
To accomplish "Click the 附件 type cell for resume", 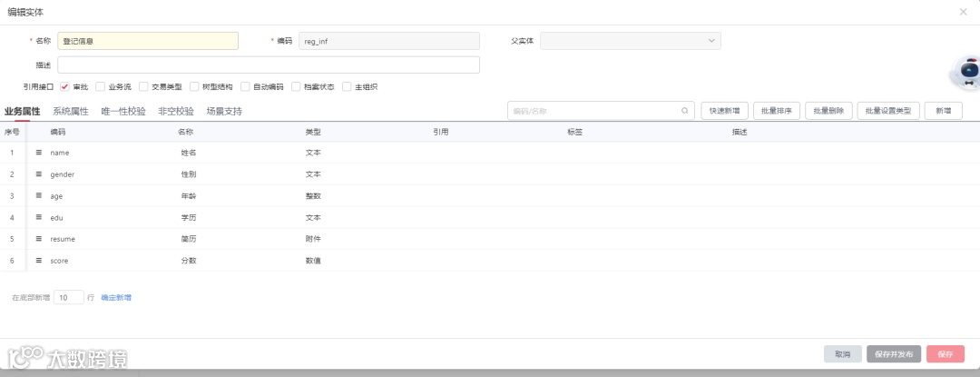I will pyautogui.click(x=313, y=239).
